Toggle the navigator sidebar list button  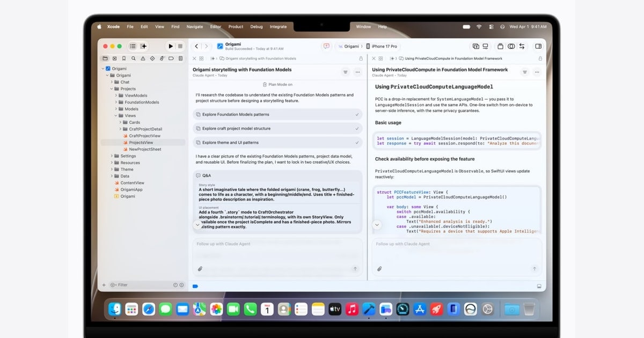[x=133, y=46]
